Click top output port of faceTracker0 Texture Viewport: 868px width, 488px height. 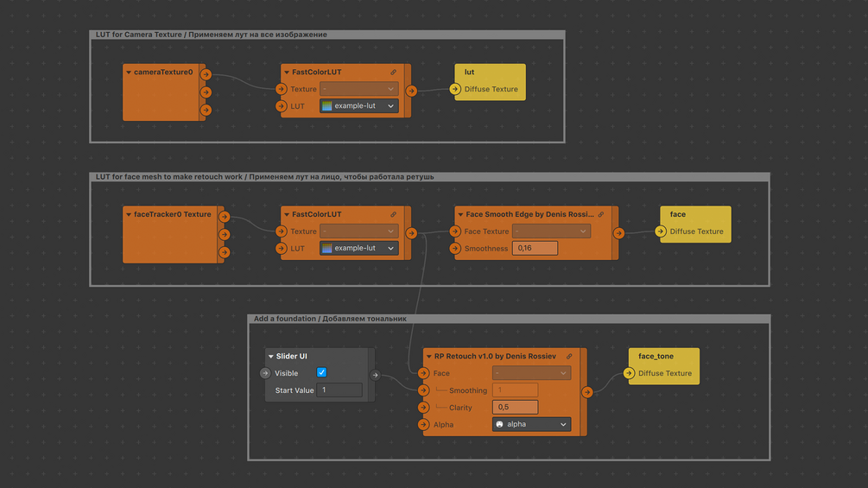[x=225, y=216]
